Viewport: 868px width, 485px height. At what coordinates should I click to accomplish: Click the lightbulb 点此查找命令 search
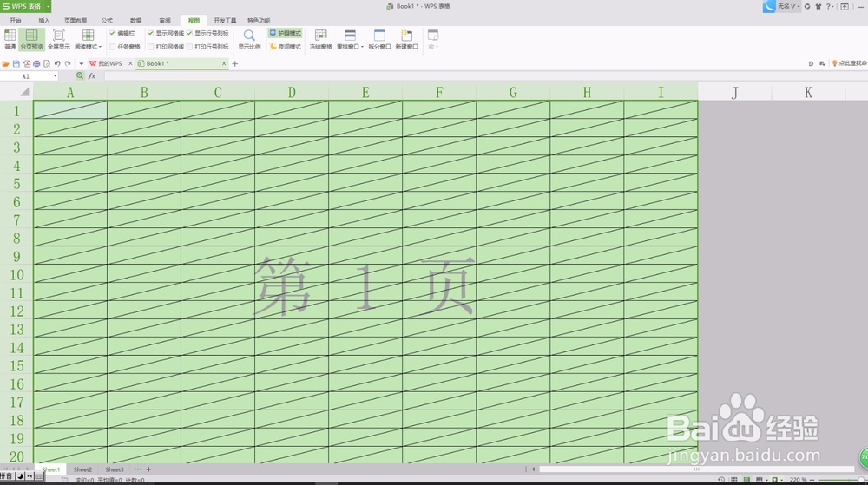849,63
